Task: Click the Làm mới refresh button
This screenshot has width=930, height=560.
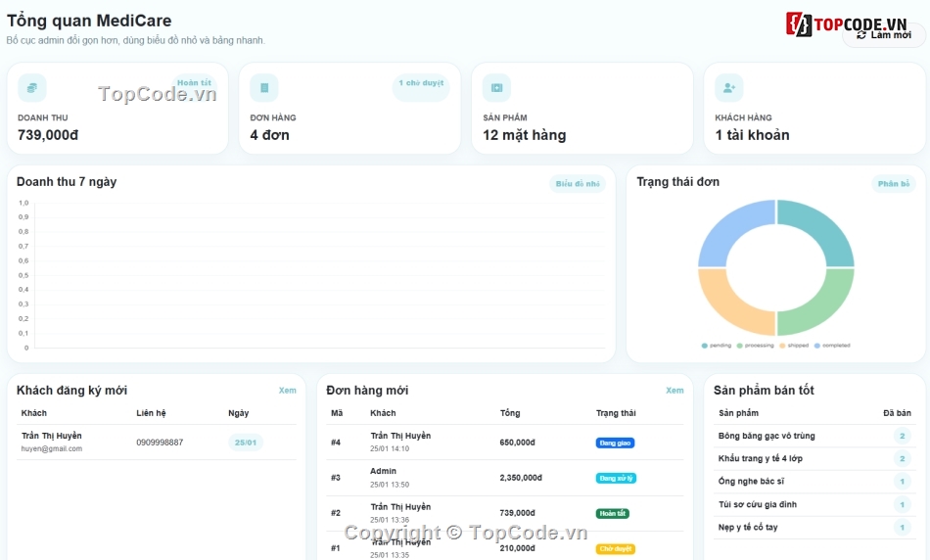Action: pos(884,35)
